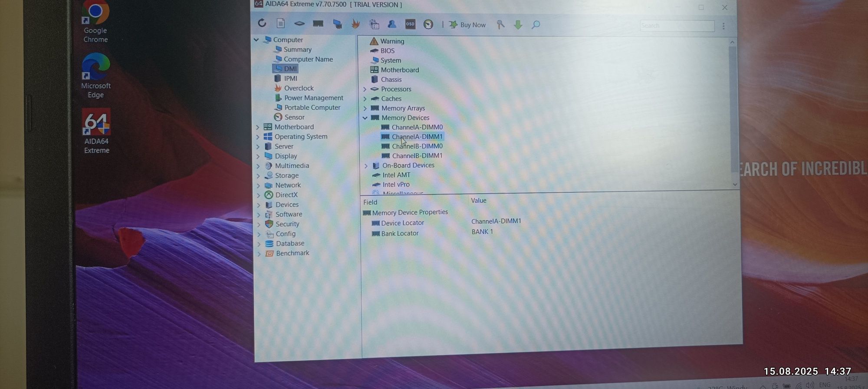This screenshot has height=389, width=868.
Task: Expand the Operating System tree node
Action: coord(258,136)
